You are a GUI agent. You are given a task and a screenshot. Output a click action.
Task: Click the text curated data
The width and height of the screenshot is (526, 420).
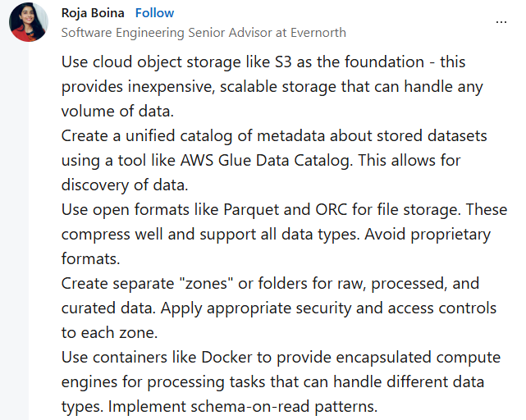point(108,308)
